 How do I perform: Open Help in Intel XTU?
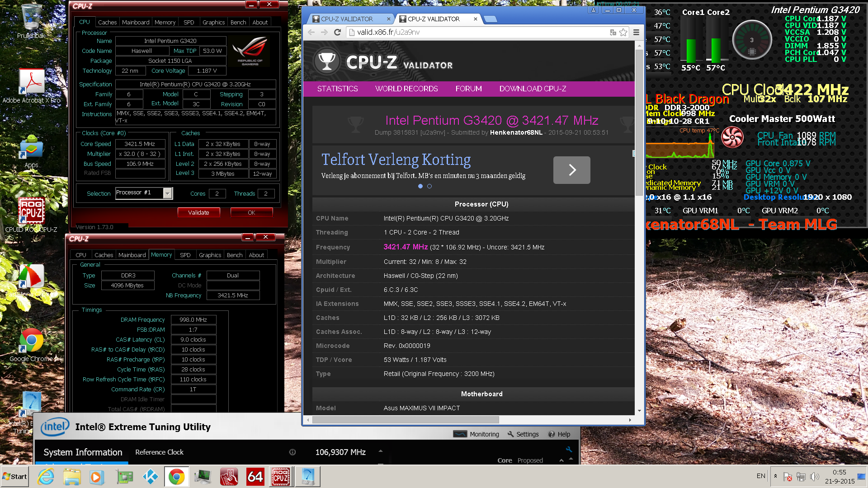click(x=559, y=434)
